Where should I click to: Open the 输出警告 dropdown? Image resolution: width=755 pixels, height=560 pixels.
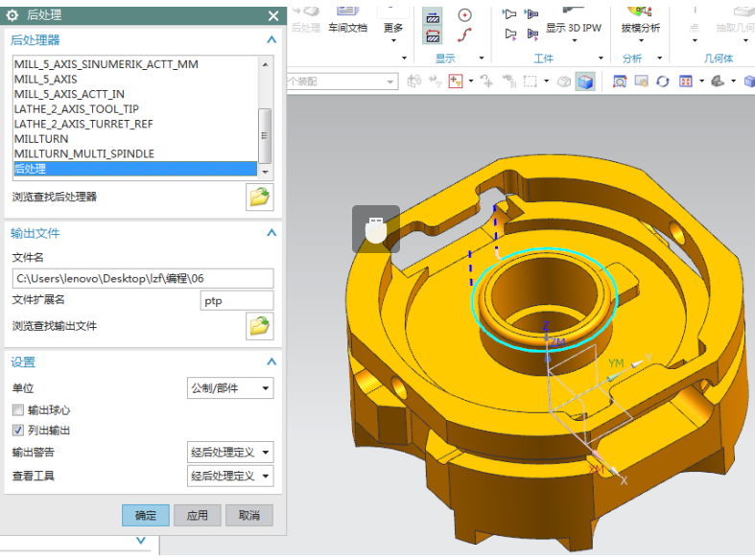[x=230, y=453]
